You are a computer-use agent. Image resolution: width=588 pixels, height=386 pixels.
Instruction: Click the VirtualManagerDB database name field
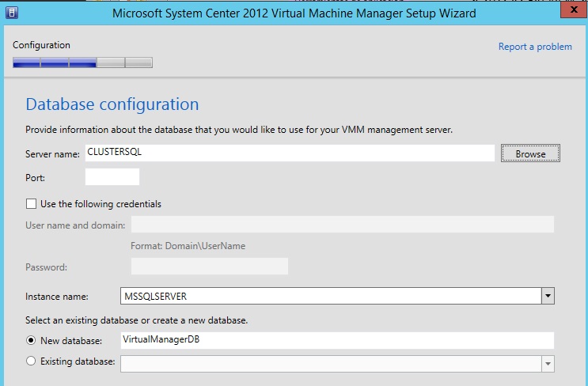[x=336, y=340]
